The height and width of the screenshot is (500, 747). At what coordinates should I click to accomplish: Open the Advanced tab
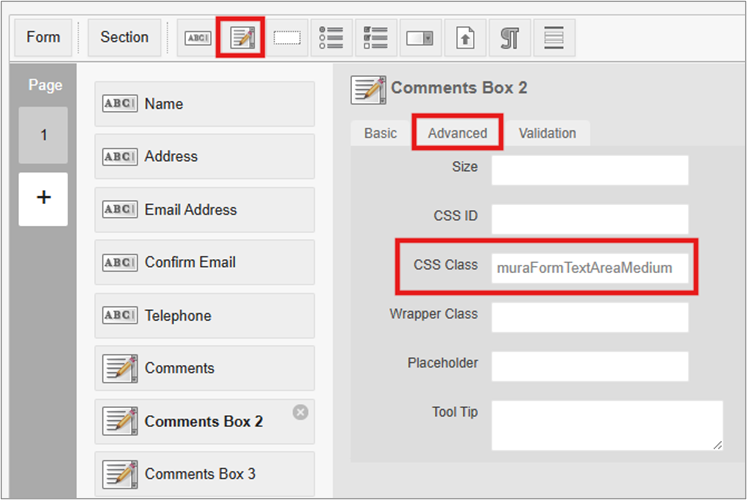457,133
